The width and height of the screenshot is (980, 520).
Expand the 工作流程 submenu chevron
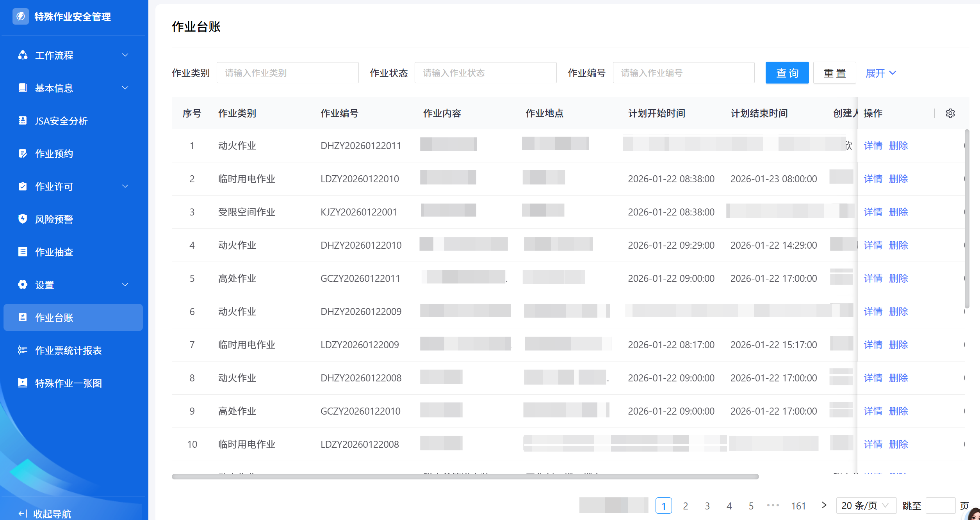coord(125,55)
